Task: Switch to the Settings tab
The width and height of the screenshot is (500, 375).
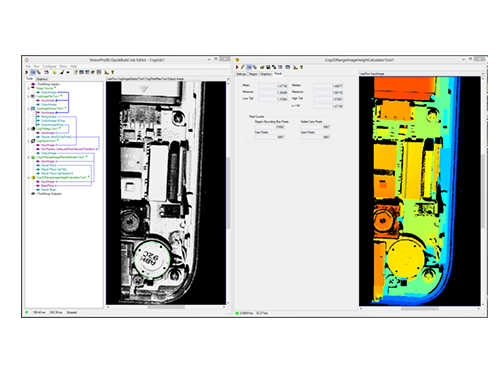Action: 241,74
